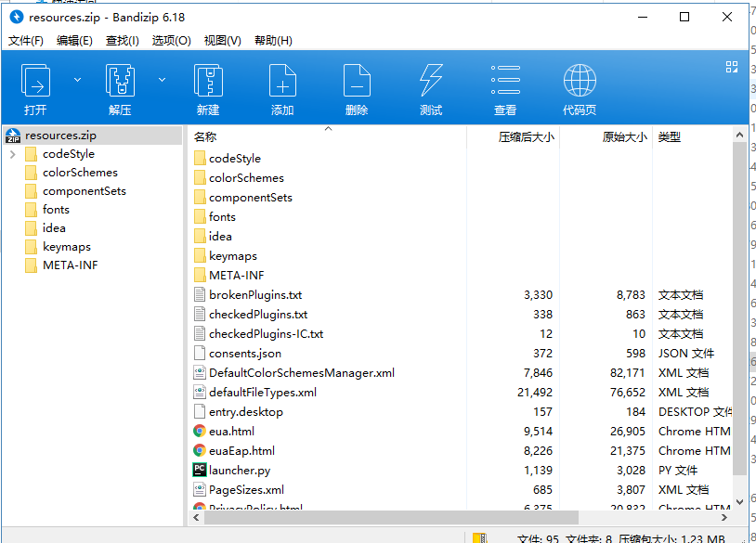Expand the codeStyle tree node
Screen dimensions: 756x543
coord(13,154)
